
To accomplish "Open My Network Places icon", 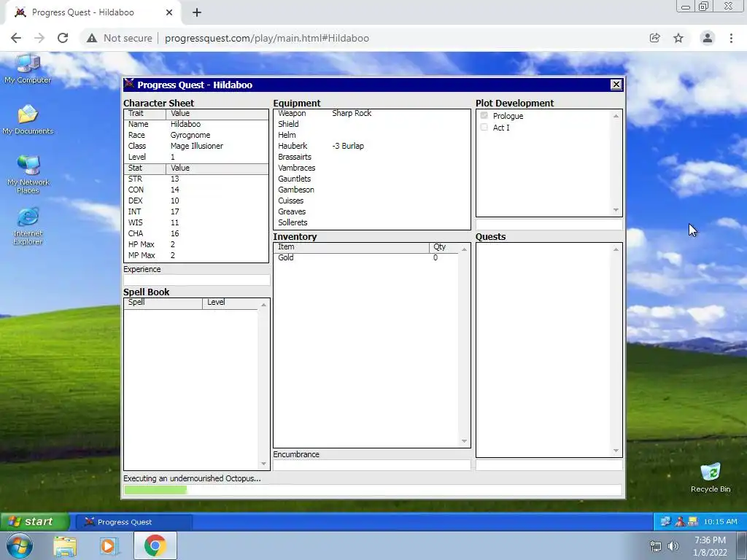I will click(28, 174).
